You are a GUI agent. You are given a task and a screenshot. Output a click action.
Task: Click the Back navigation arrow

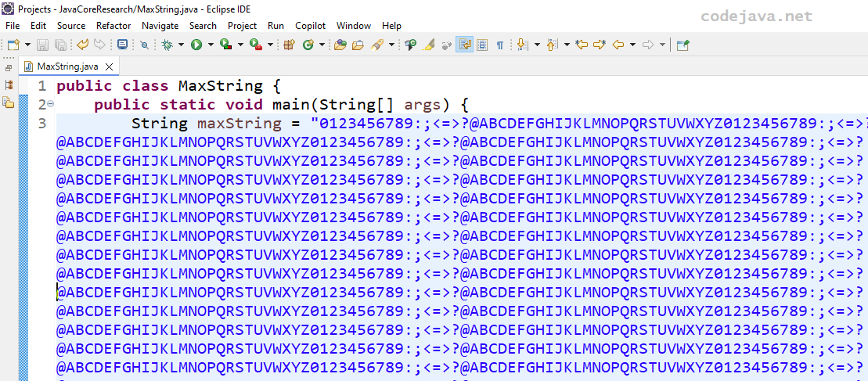618,45
